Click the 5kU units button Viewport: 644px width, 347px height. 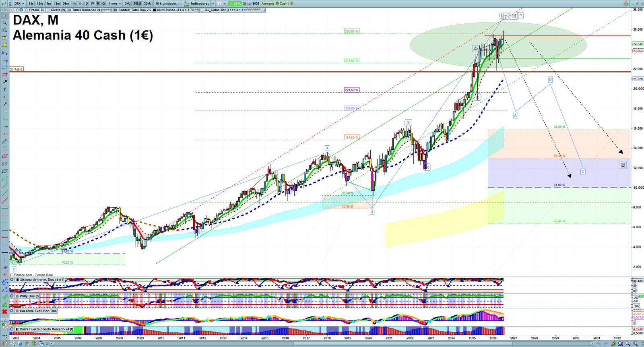(128, 4)
